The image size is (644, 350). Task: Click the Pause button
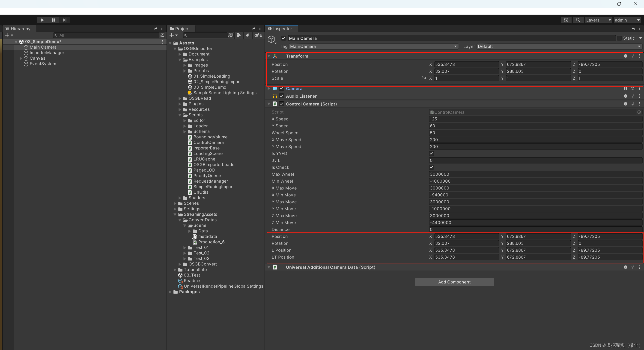pyautogui.click(x=53, y=20)
